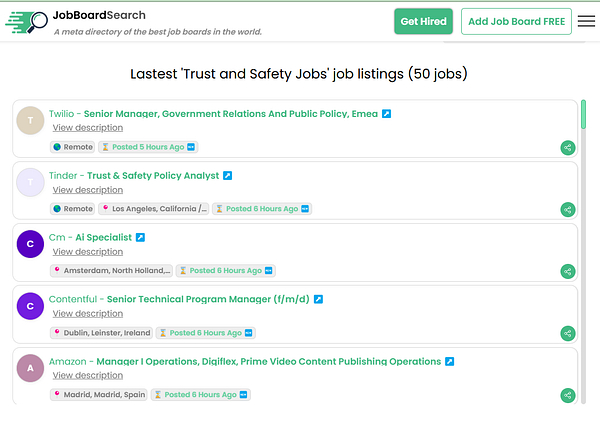Open Senior Manager, Government Relations job title
The image size is (600, 441).
coord(231,114)
